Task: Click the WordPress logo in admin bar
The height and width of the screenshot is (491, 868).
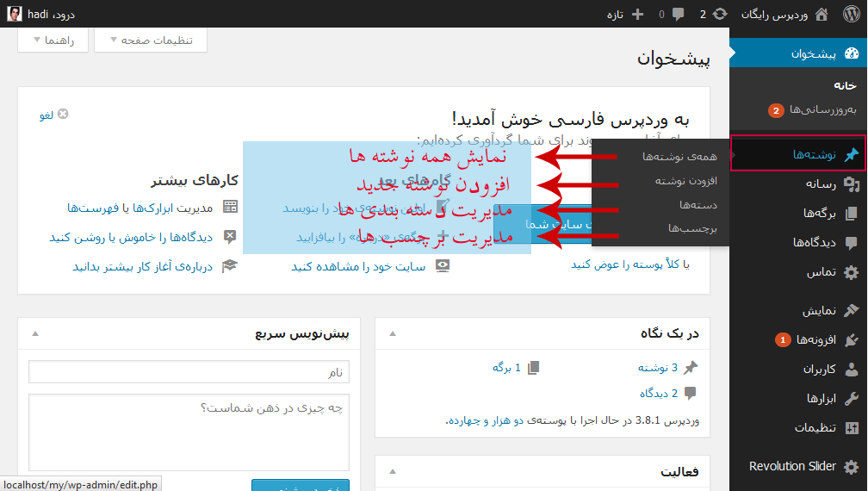Action: click(x=852, y=14)
